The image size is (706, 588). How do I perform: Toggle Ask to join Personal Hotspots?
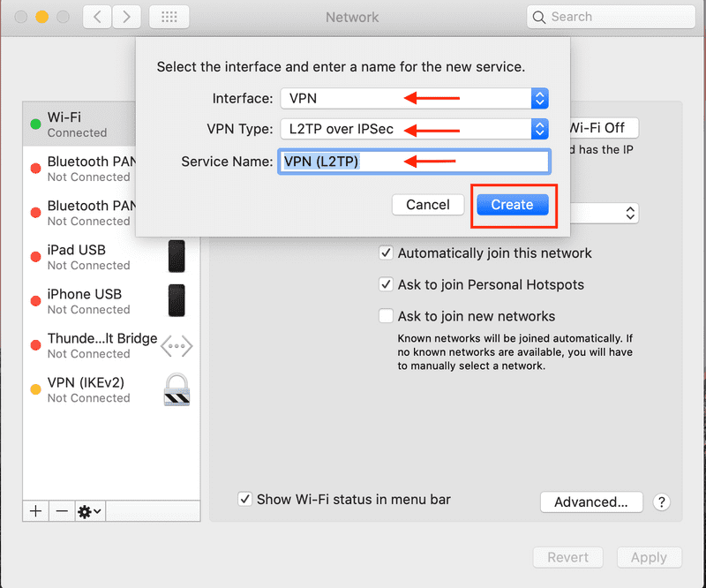[x=386, y=284]
